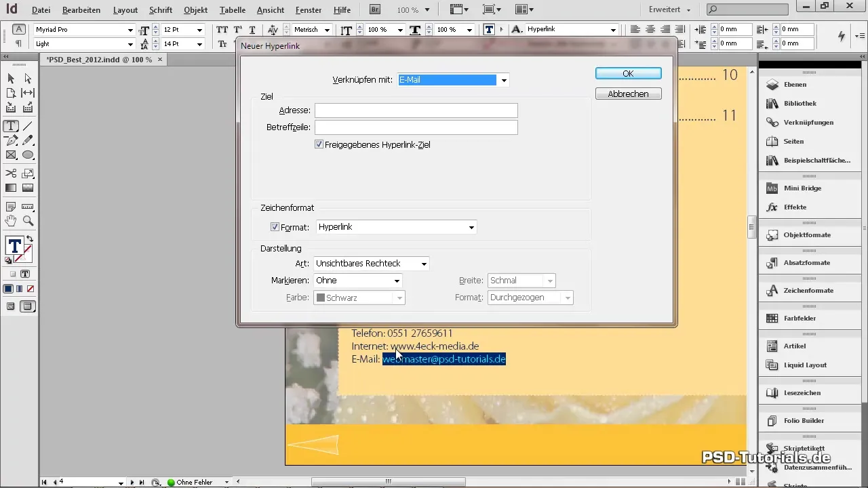Image resolution: width=868 pixels, height=488 pixels.
Task: Open the Seiten panel
Action: pyautogui.click(x=793, y=142)
